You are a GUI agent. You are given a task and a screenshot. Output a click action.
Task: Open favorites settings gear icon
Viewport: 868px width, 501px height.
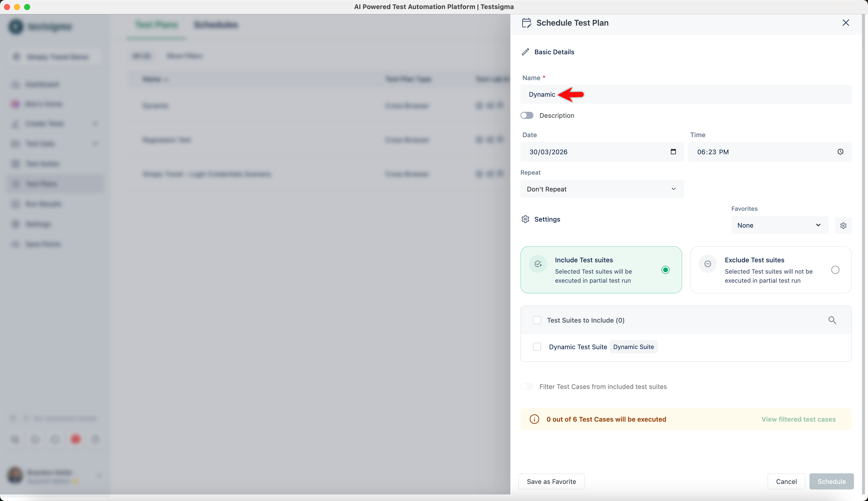(843, 226)
